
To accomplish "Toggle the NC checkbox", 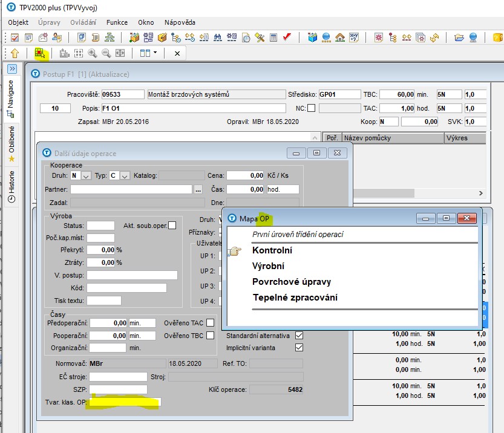I will (x=311, y=108).
